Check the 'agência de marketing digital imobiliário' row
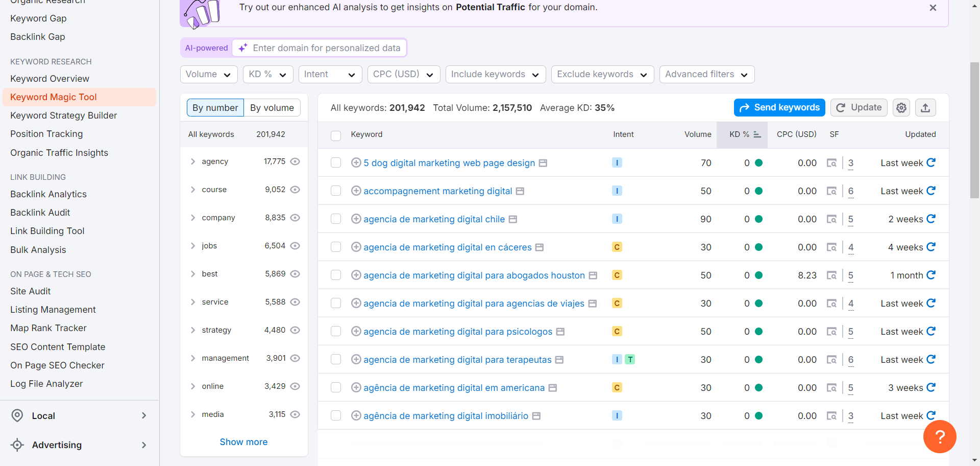980x466 pixels. click(x=336, y=415)
